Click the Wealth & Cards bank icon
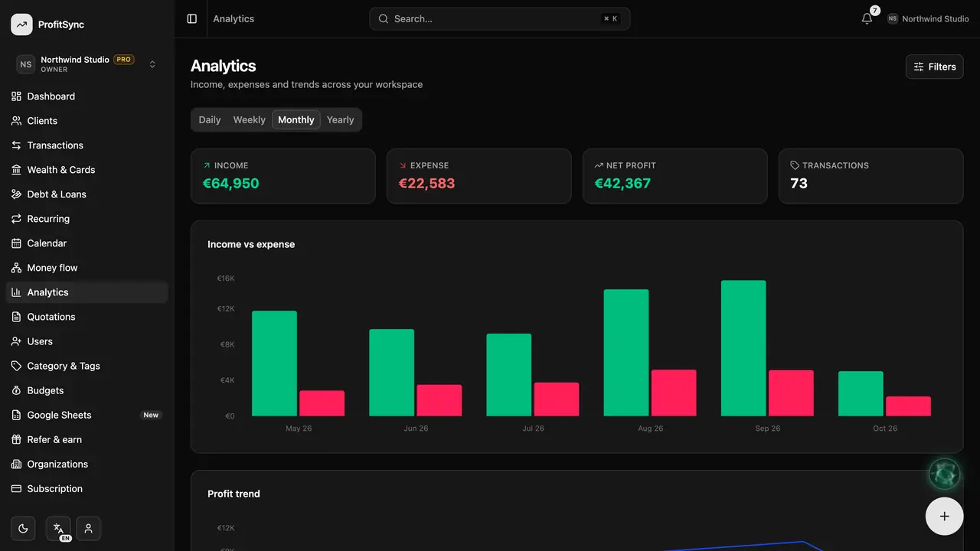The image size is (980, 551). (x=16, y=170)
